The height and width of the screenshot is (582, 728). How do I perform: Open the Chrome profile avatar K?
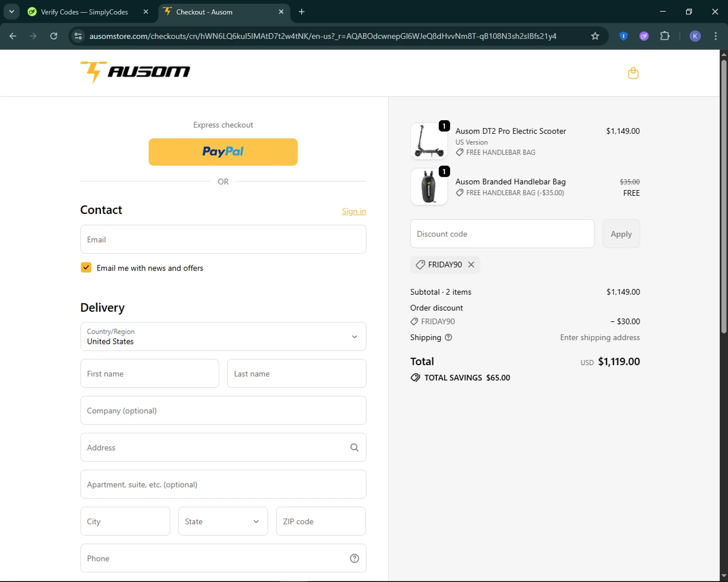695,36
